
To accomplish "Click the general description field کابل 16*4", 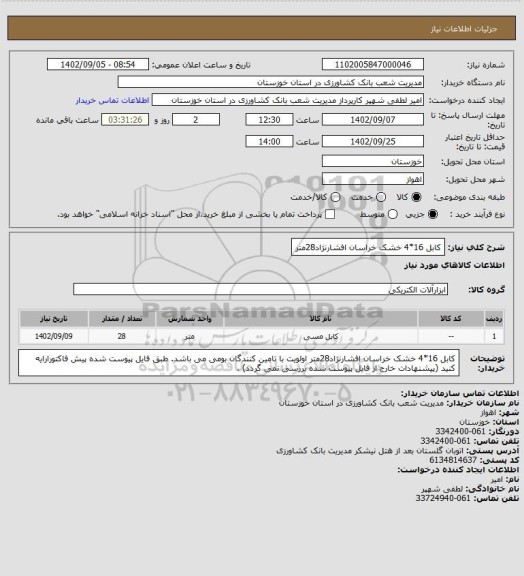I will click(368, 247).
